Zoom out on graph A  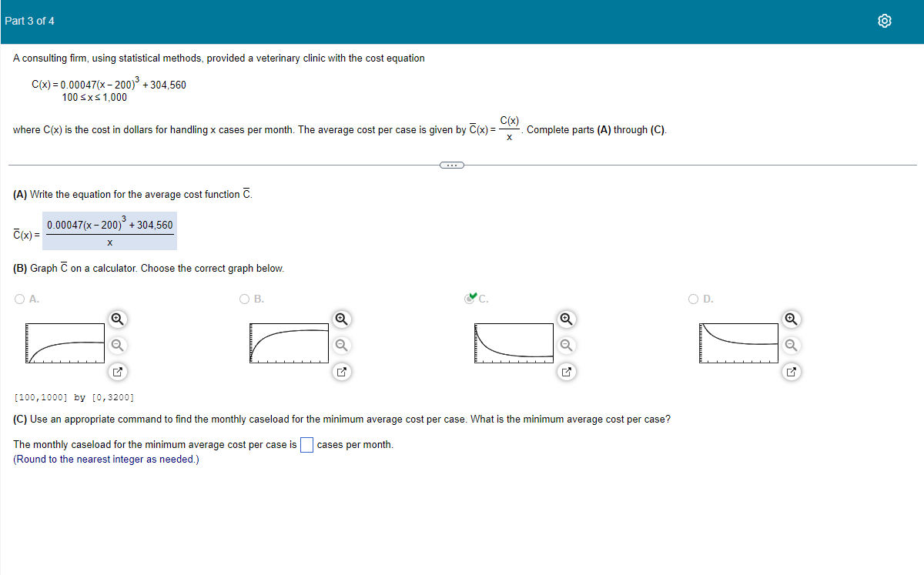[x=116, y=345]
